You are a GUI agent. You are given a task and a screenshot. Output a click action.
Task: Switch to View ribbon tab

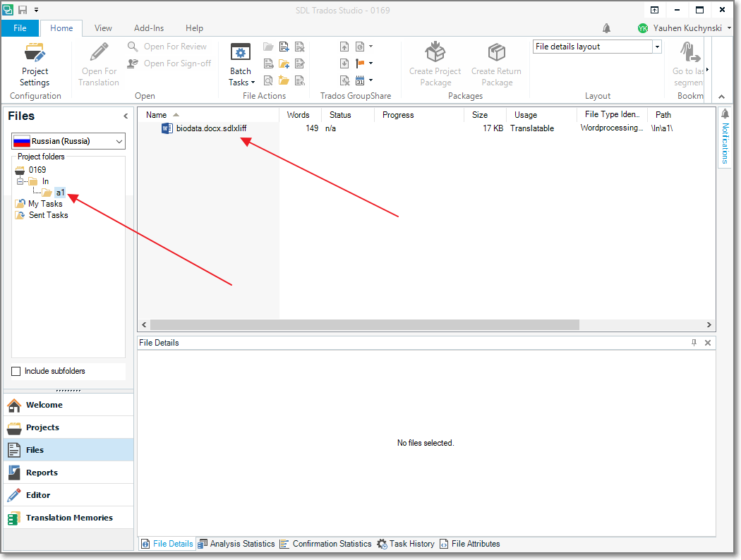pyautogui.click(x=103, y=28)
